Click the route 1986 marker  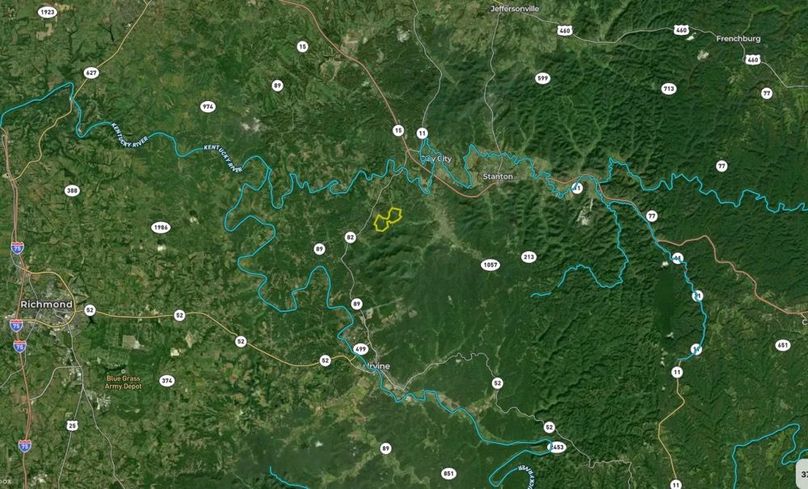tap(161, 227)
